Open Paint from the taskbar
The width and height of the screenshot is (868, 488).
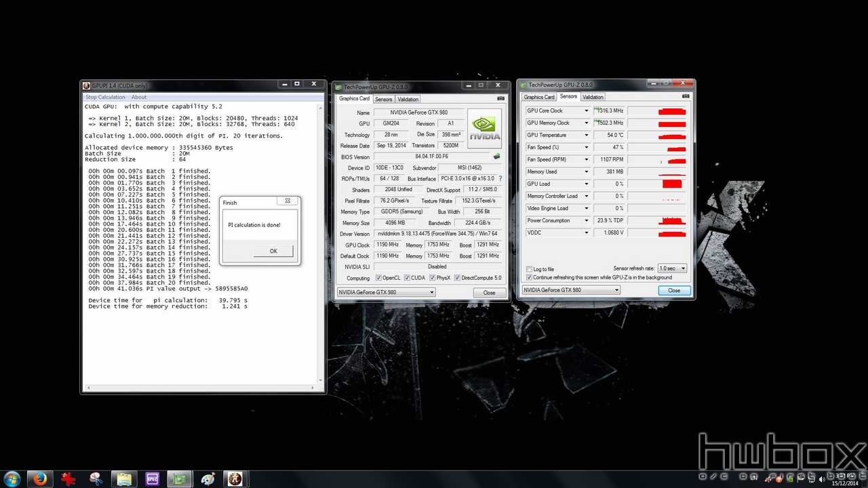(x=208, y=479)
